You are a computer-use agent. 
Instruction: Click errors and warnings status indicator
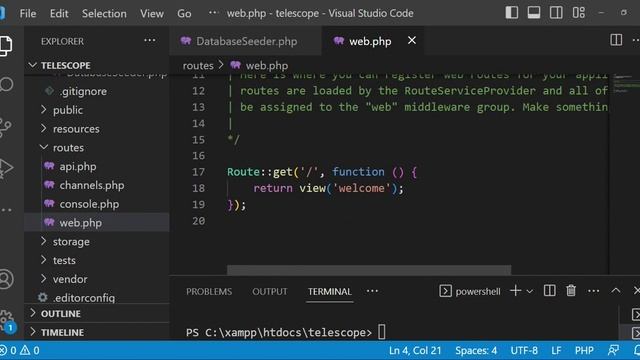20,350
